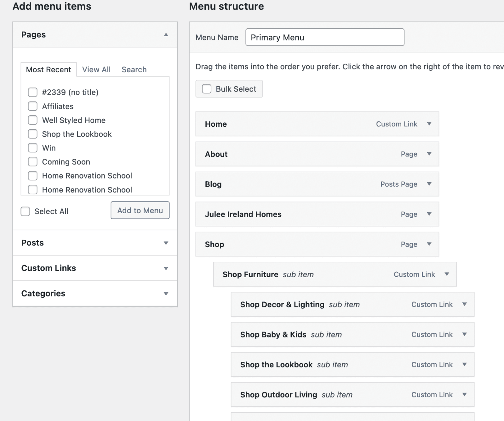Expand Shop menu item settings arrow
Image resolution: width=504 pixels, height=421 pixels.
(x=429, y=244)
